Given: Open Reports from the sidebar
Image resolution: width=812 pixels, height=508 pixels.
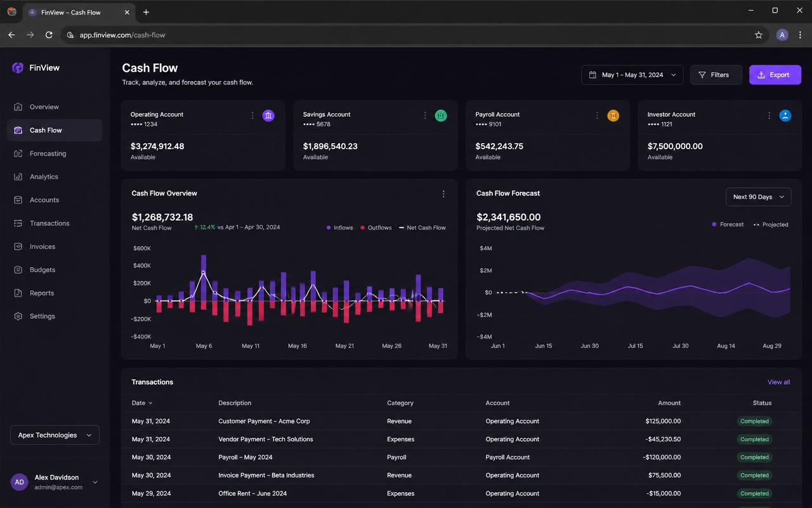Looking at the screenshot, I should 55,293.
